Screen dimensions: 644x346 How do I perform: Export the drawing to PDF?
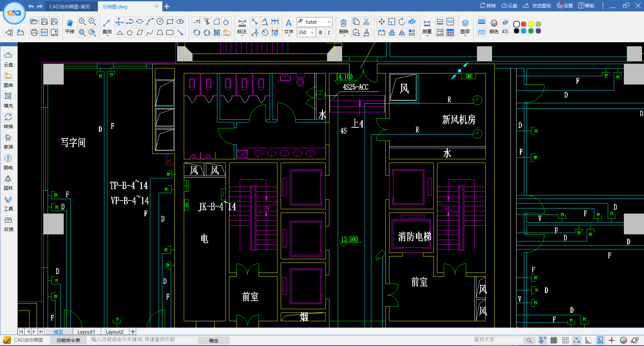44,33
